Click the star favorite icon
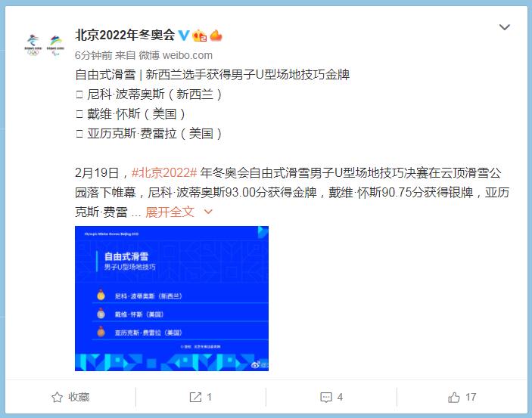This screenshot has width=532, height=418. (57, 397)
